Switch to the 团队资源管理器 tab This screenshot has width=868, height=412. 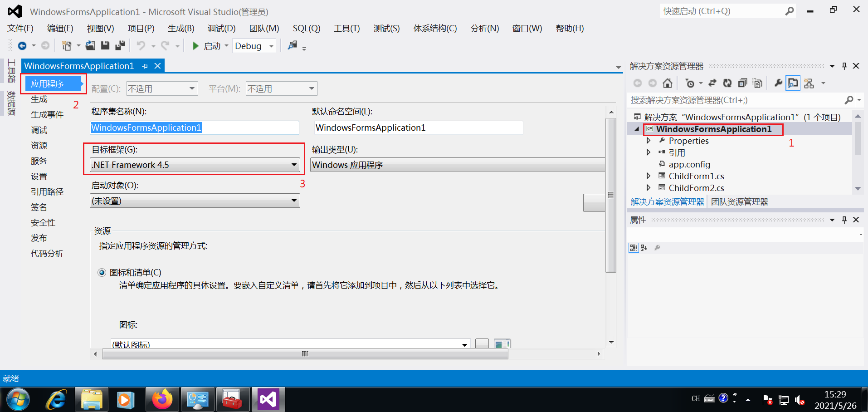point(739,201)
